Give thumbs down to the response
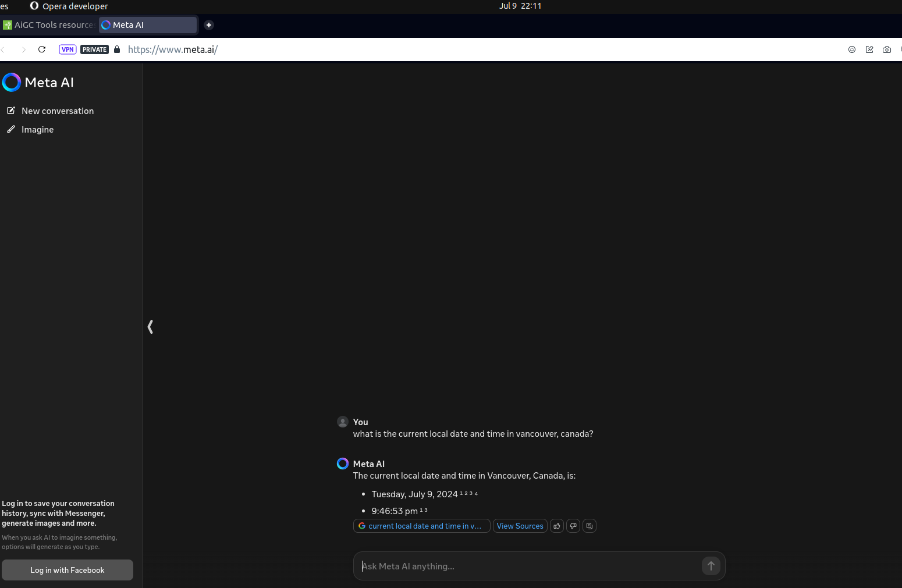The width and height of the screenshot is (902, 588). (x=573, y=526)
